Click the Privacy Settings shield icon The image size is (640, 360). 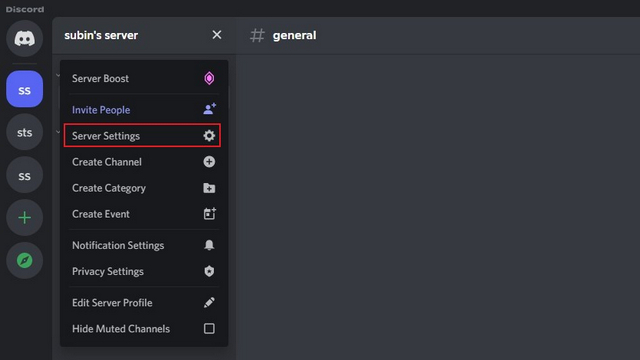209,271
